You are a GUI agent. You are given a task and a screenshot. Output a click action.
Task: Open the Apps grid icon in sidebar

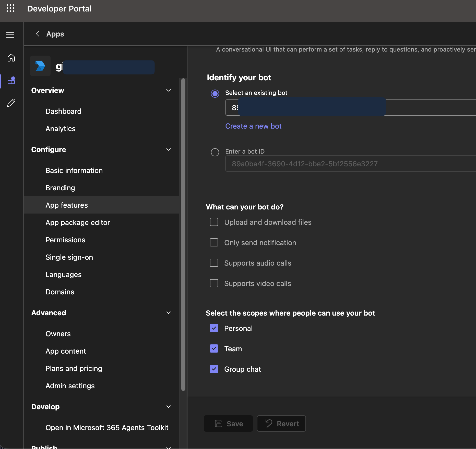tap(11, 80)
